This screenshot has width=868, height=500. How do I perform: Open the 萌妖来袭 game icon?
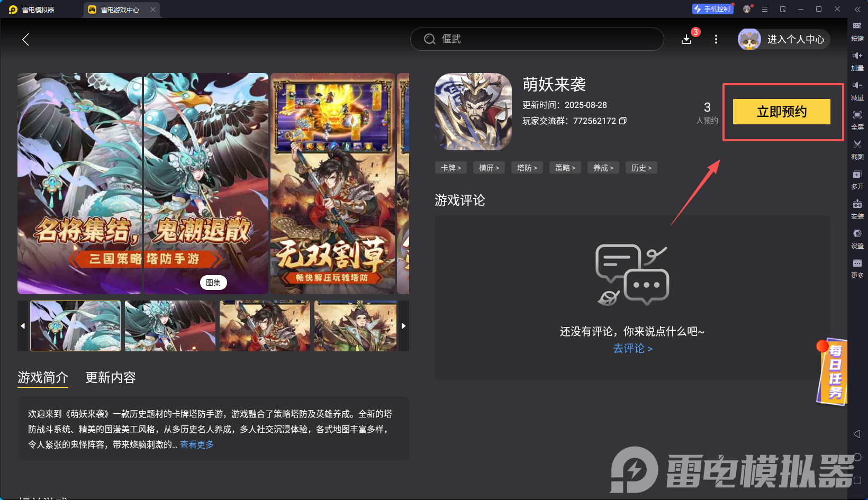coord(473,112)
